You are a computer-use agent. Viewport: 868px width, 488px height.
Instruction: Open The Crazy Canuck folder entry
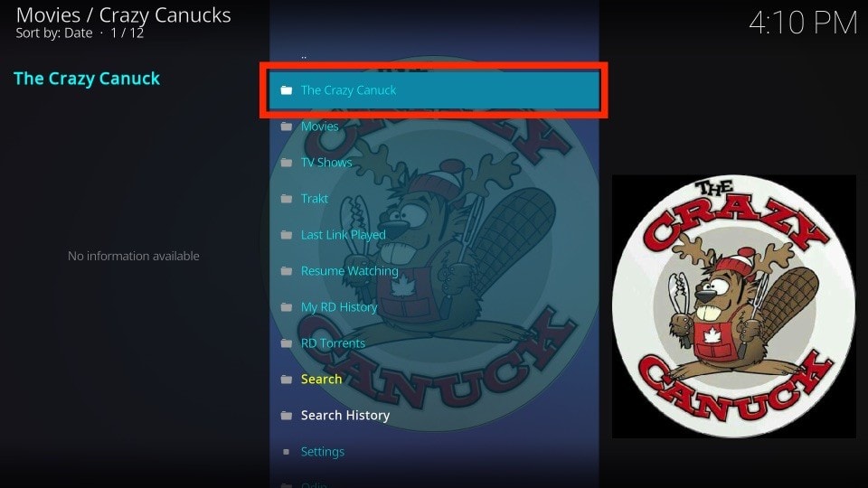point(434,90)
